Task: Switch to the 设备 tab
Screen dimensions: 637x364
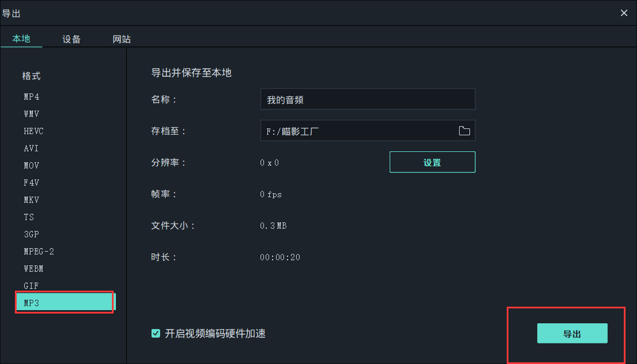Action: pyautogui.click(x=71, y=39)
